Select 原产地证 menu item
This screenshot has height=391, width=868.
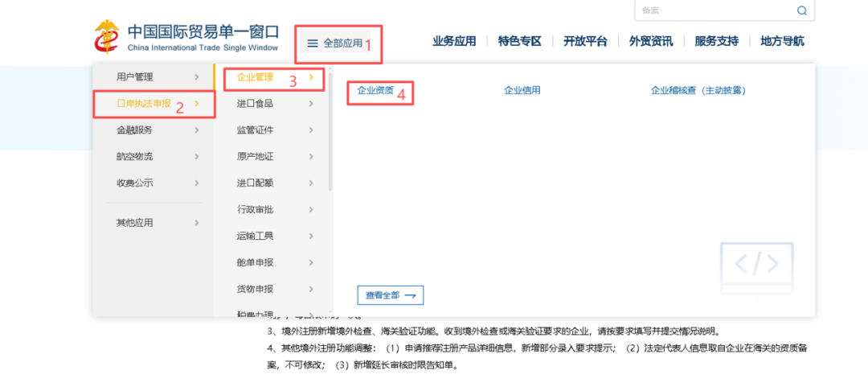pyautogui.click(x=256, y=156)
